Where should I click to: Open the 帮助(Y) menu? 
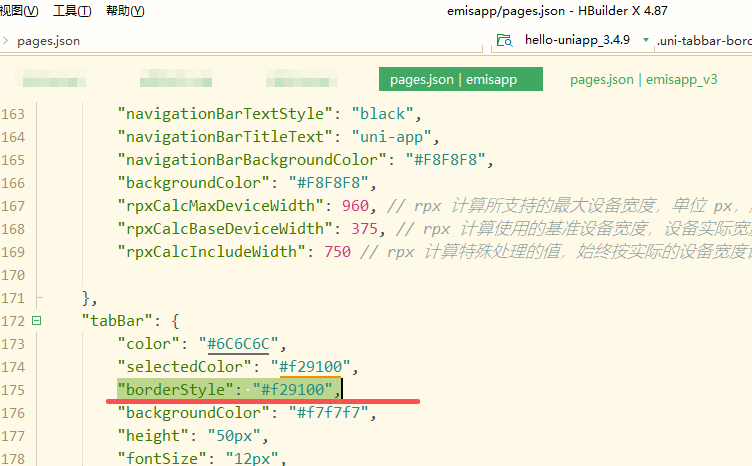pyautogui.click(x=124, y=11)
